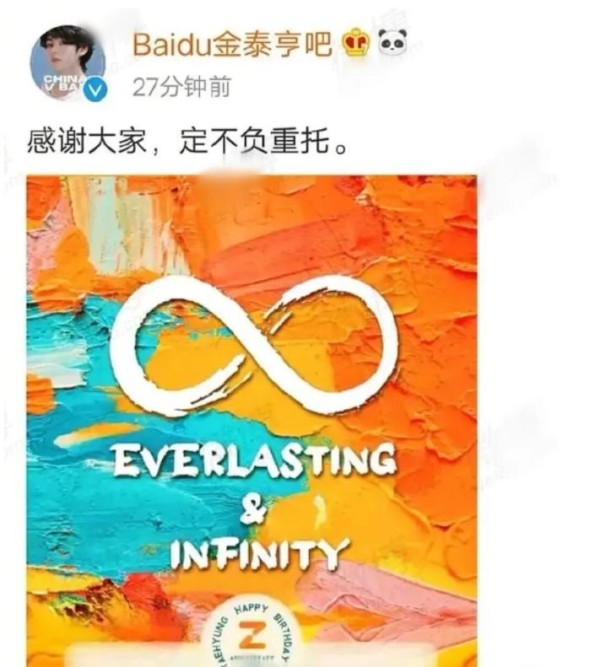
Task: Tap the golden crown badge icon
Action: point(356,43)
